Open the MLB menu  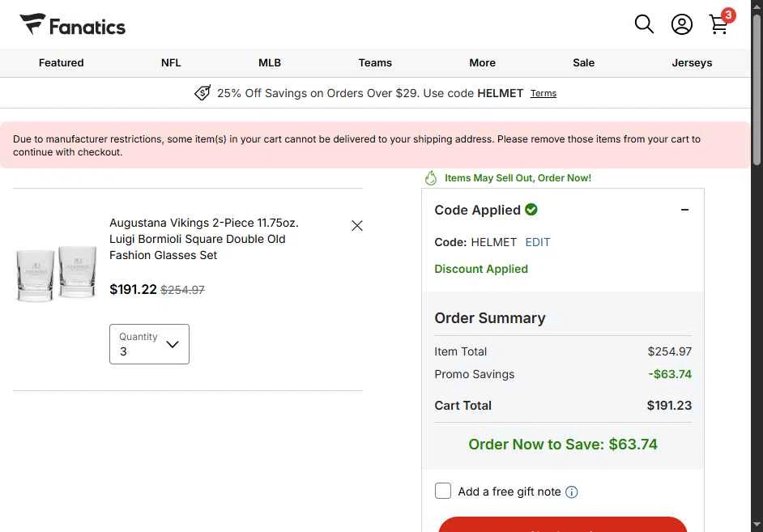tap(270, 62)
